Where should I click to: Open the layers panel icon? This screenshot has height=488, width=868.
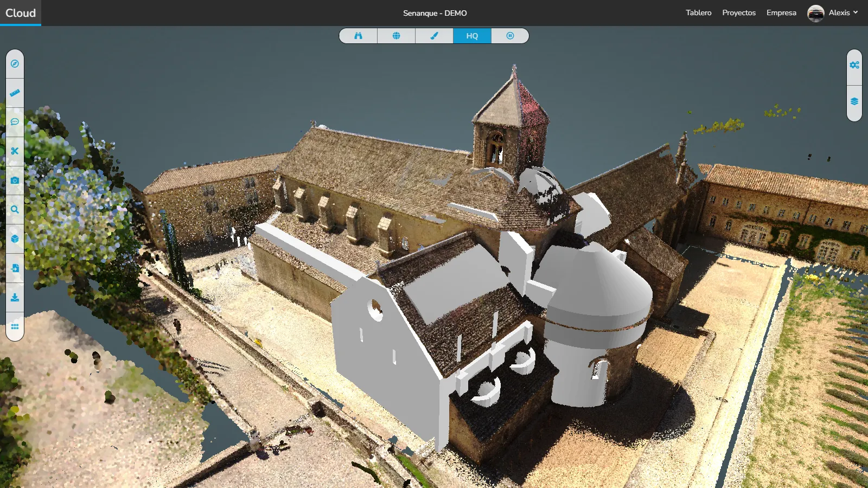[854, 102]
